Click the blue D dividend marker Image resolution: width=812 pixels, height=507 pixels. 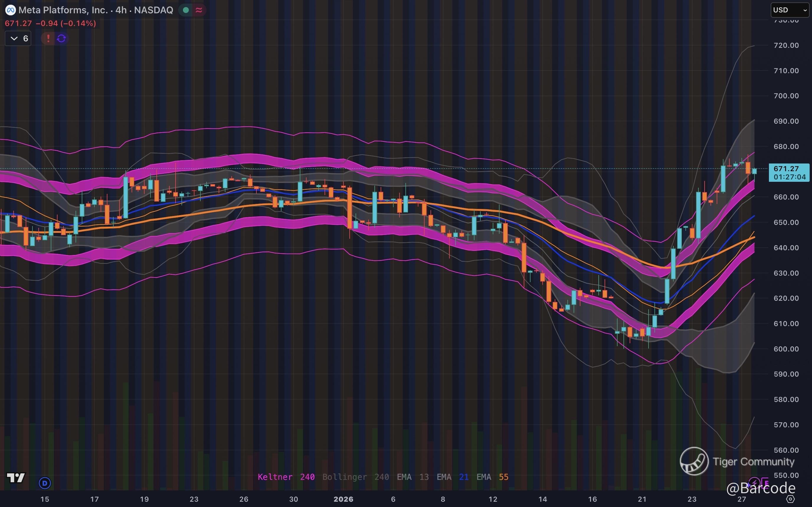[x=45, y=483]
